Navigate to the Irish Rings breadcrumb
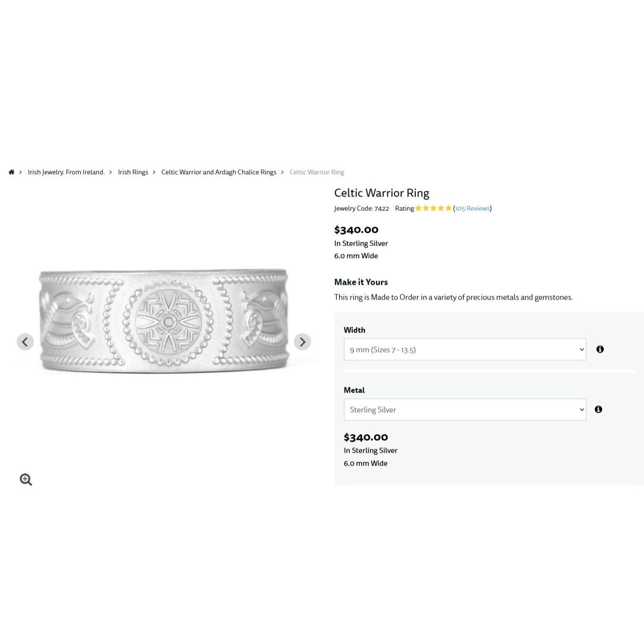 point(133,172)
